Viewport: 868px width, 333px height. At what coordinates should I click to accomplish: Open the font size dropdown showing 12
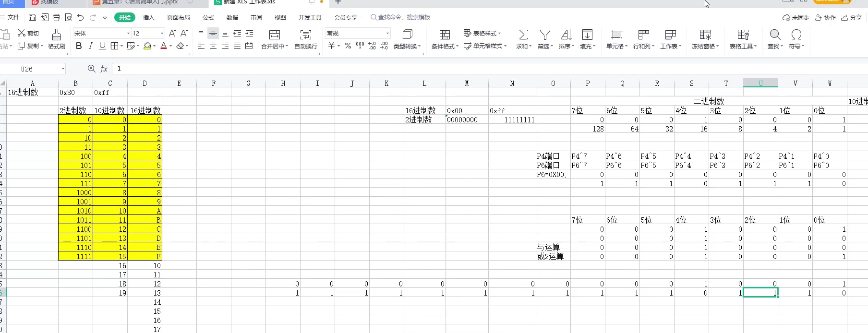pyautogui.click(x=162, y=34)
